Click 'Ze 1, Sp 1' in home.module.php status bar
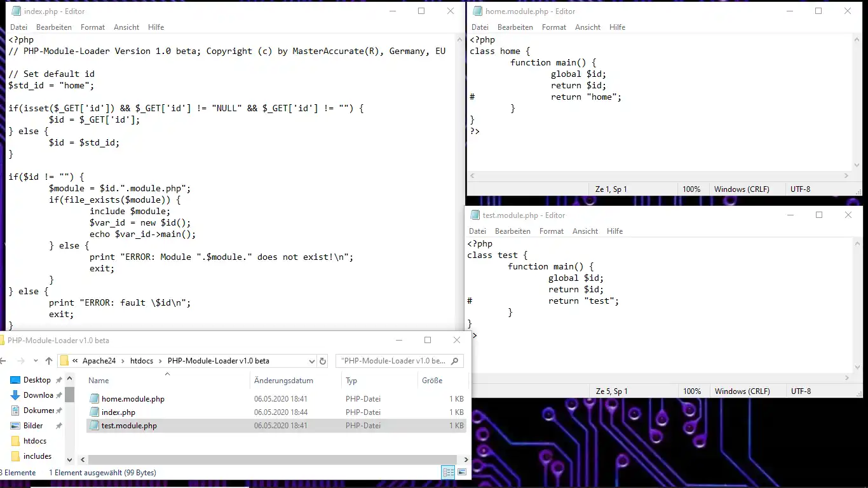The height and width of the screenshot is (488, 868). (x=611, y=189)
